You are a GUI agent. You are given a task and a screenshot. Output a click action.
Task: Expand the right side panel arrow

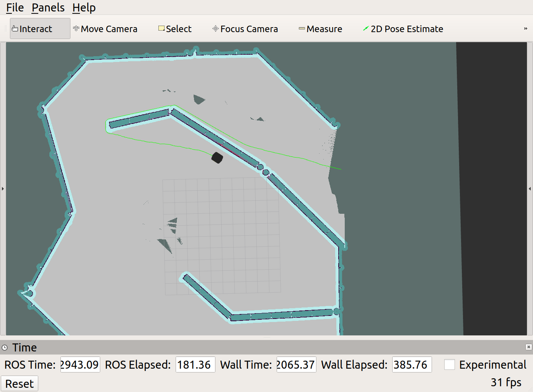pos(530,189)
